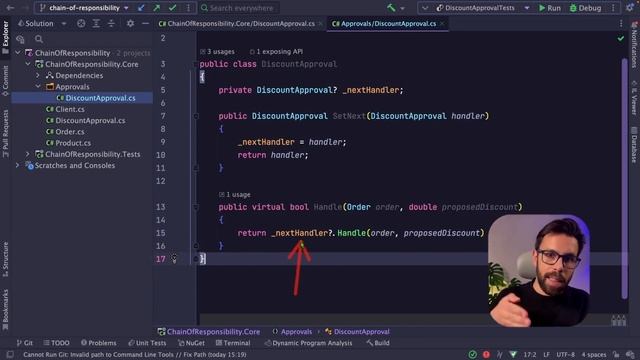This screenshot has height=360, width=640.
Task: Open the Commit tool window tab
Action: pos(5,80)
